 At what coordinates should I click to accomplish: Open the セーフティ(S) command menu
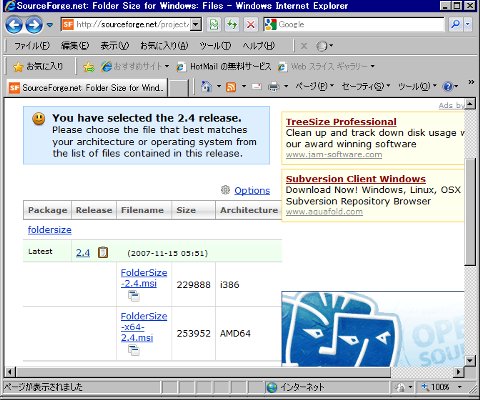(x=366, y=87)
